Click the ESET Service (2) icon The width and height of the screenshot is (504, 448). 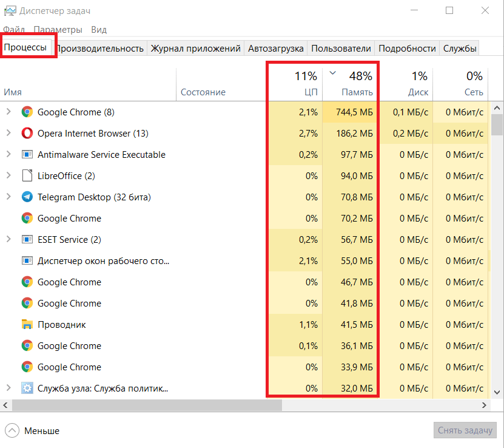pyautogui.click(x=27, y=239)
